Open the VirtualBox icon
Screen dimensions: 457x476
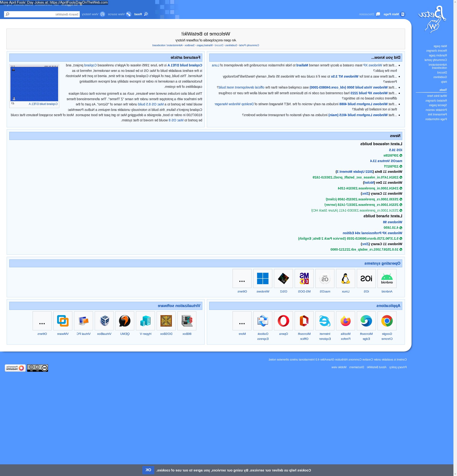tap(104, 321)
